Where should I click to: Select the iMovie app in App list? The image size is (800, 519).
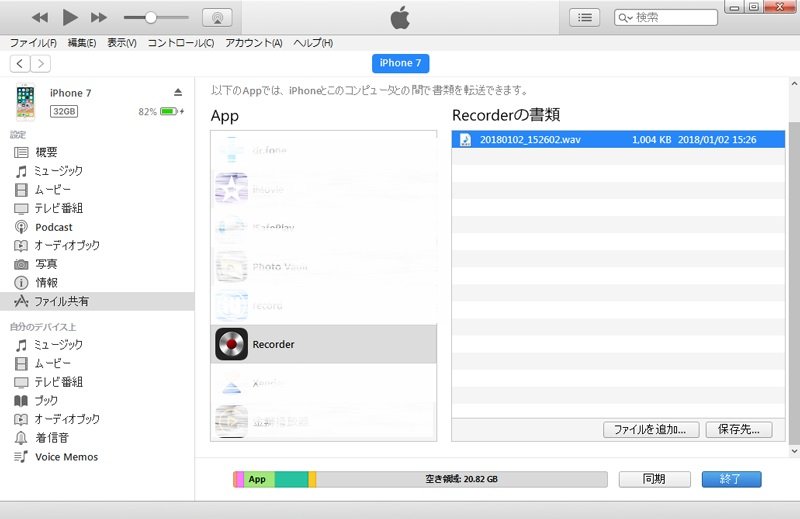pos(323,189)
